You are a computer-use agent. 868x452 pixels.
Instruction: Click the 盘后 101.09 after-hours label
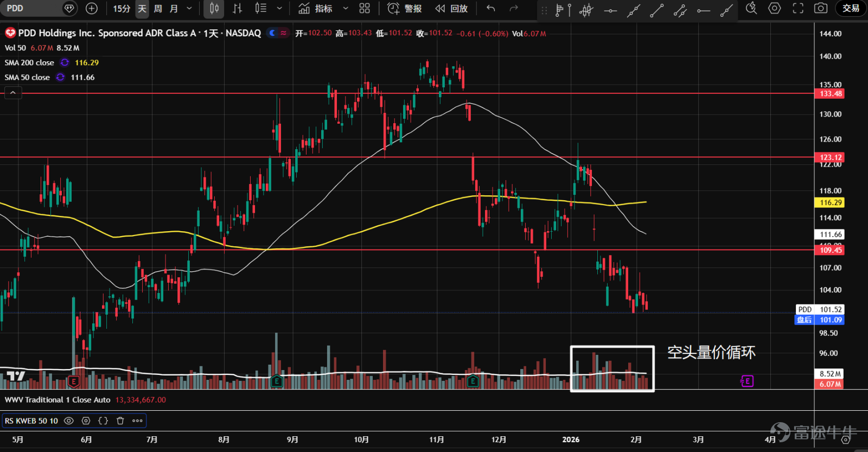click(x=820, y=320)
